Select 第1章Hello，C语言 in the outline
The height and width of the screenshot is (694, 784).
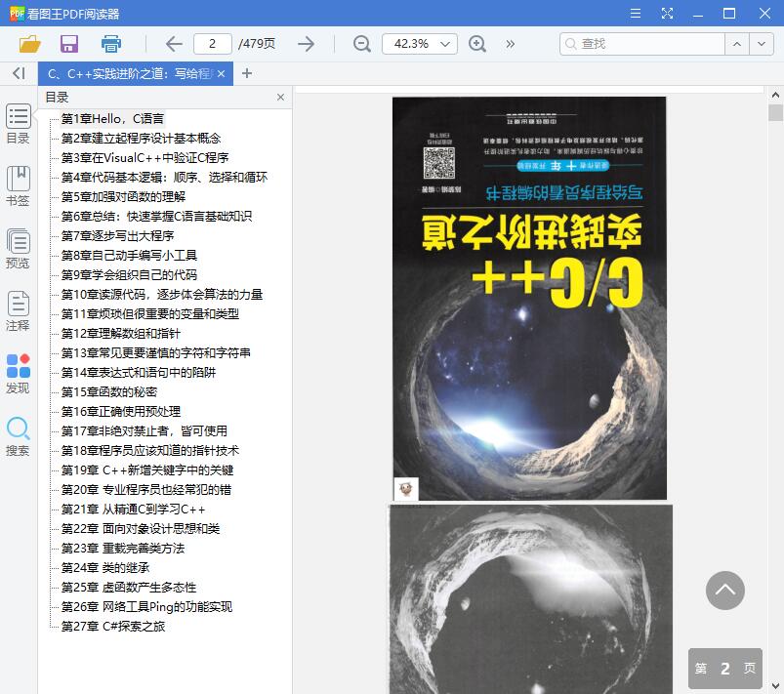[112, 118]
